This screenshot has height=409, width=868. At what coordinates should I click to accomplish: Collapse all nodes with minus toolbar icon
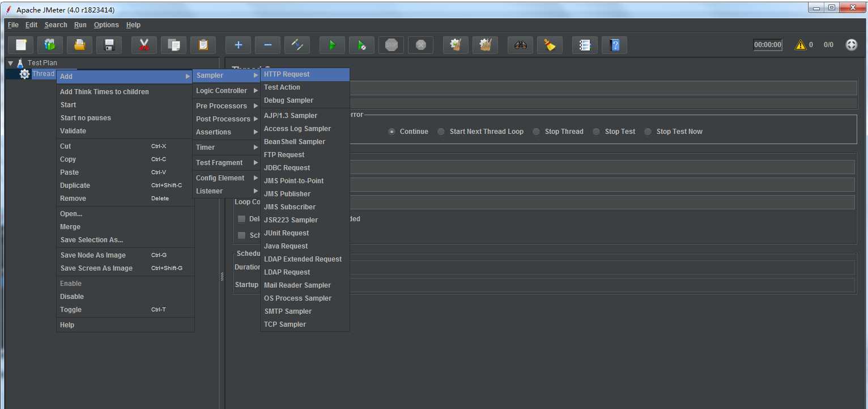[x=267, y=45]
